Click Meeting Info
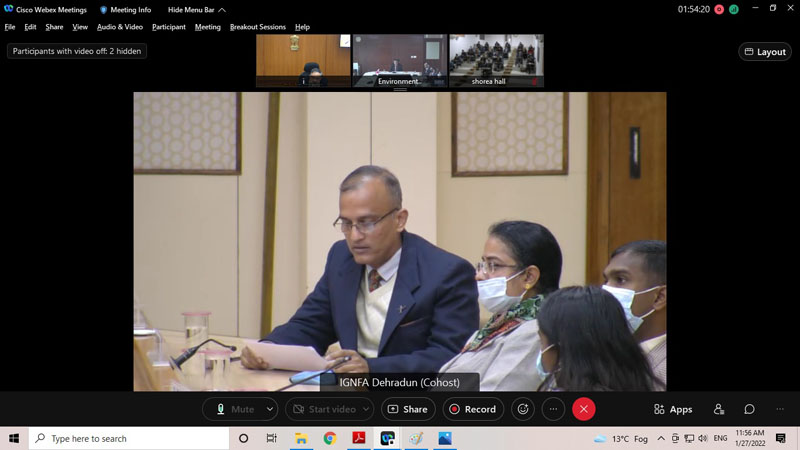 (125, 9)
